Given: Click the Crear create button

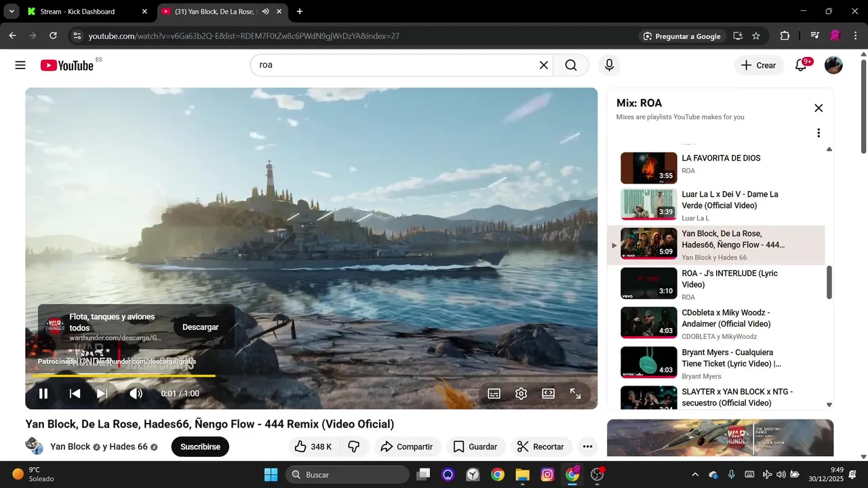Looking at the screenshot, I should point(759,65).
